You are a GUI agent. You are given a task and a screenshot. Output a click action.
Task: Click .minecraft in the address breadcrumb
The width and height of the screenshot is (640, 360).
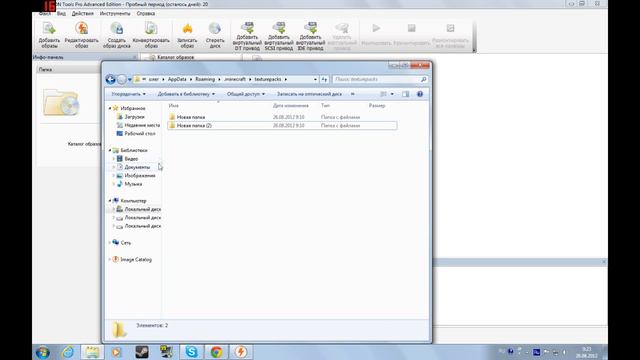coord(235,79)
